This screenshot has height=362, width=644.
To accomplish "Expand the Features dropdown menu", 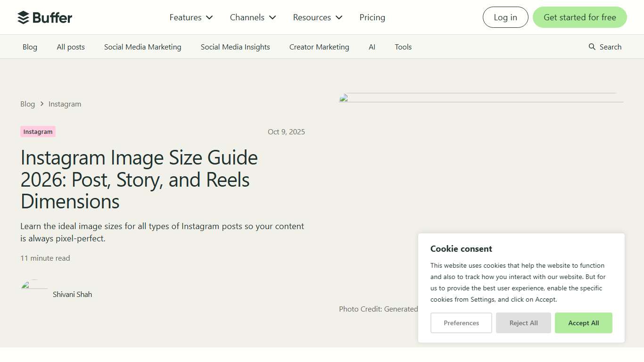I will [190, 17].
